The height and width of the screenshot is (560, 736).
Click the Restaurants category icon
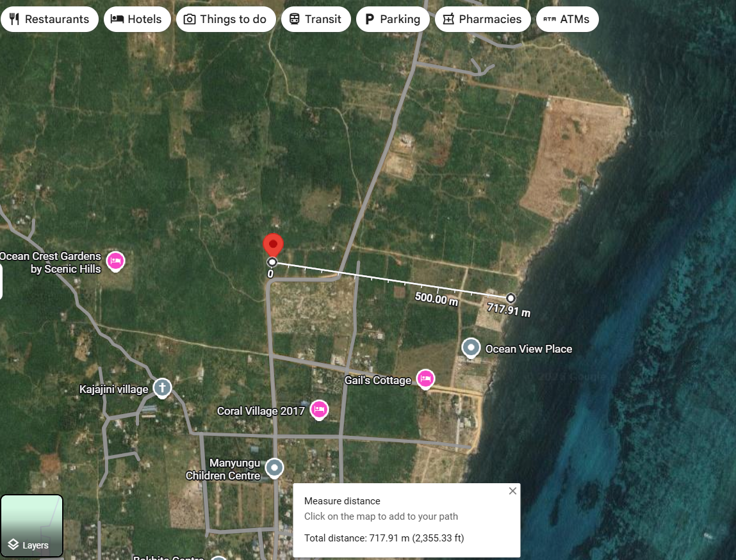pos(15,19)
